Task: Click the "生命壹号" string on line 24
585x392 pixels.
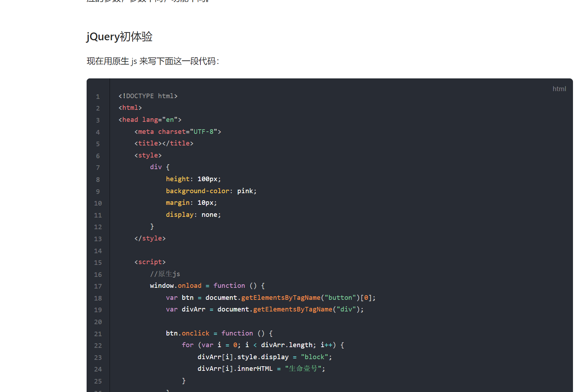Action: [303, 368]
